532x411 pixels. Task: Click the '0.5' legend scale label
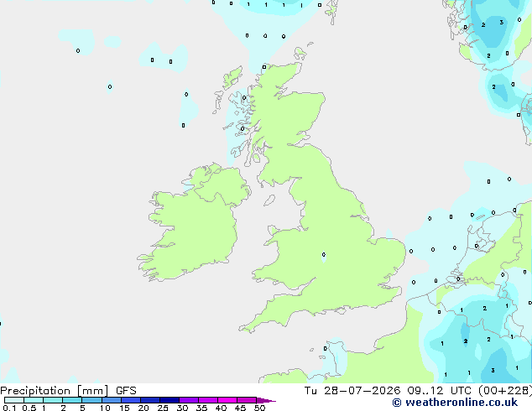click(29, 408)
